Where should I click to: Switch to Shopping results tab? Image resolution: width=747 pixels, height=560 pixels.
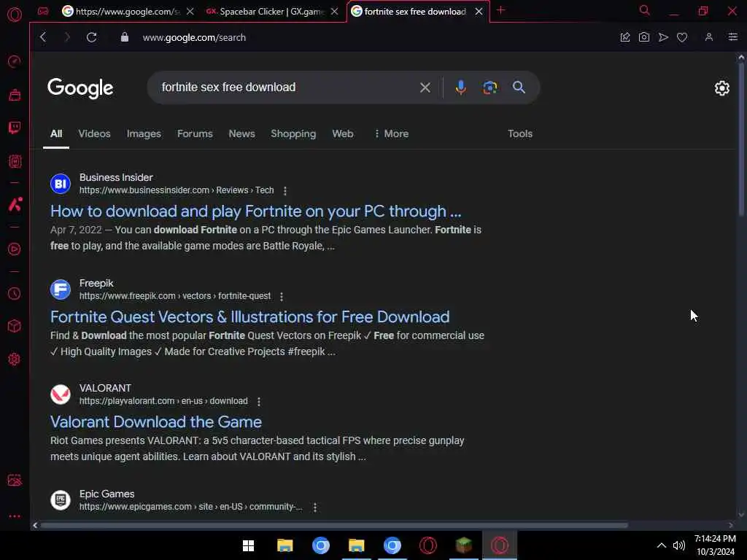293,134
